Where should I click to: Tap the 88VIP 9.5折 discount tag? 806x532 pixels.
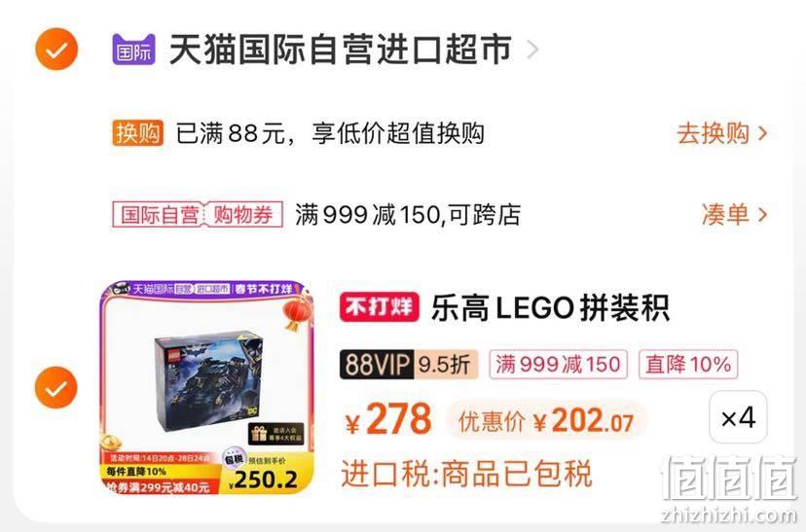pos(409,365)
